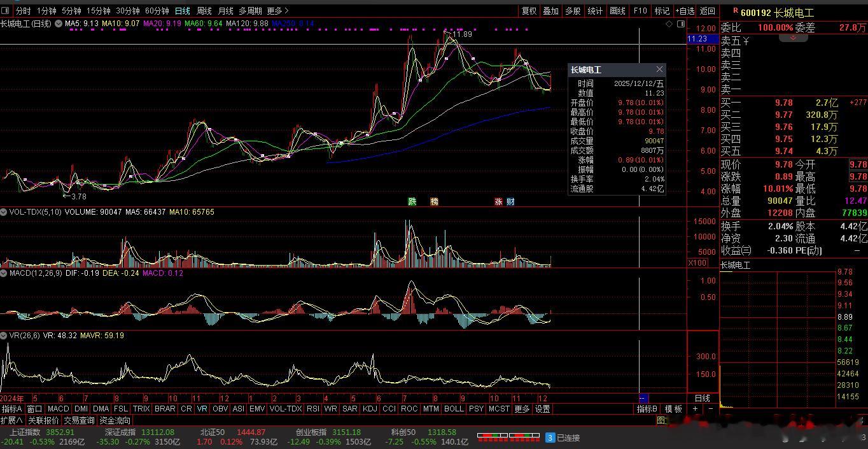Zoom in chart with the plus button

point(696,409)
